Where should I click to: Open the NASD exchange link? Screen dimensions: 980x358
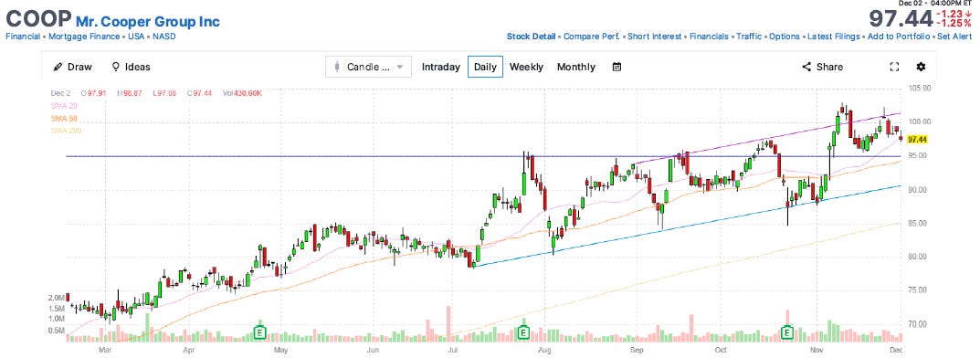tap(163, 37)
